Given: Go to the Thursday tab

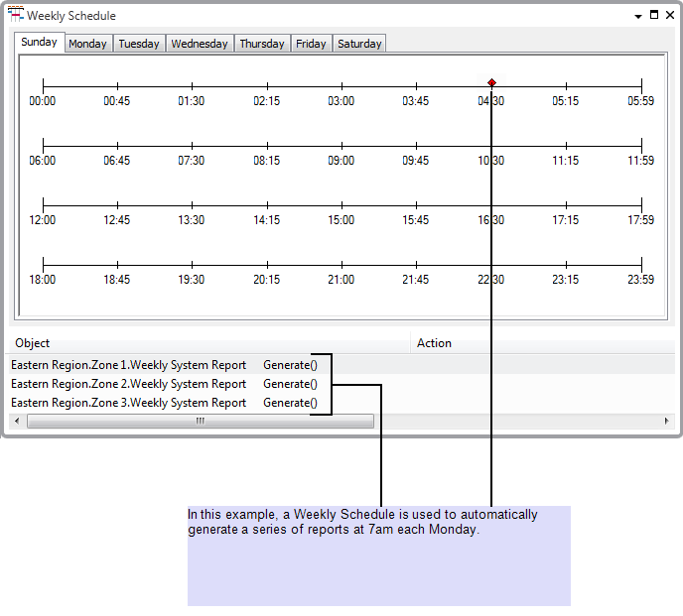Looking at the screenshot, I should click(262, 44).
